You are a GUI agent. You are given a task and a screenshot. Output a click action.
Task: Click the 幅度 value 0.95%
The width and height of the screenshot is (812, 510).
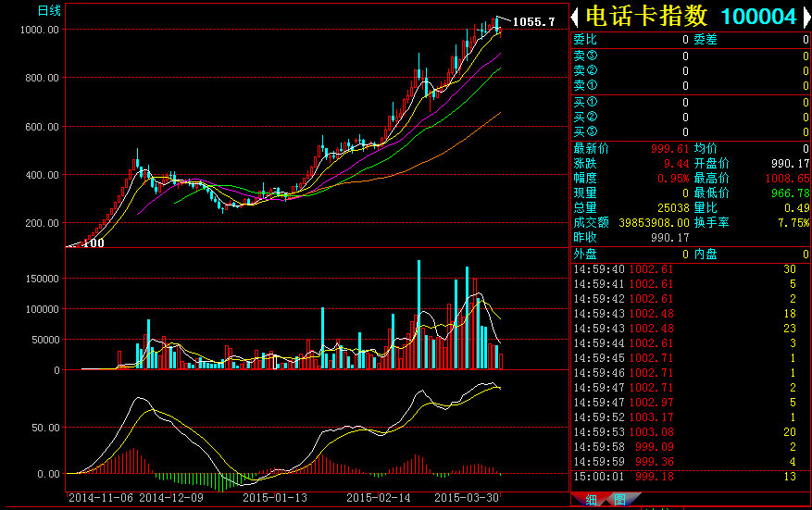(x=673, y=178)
